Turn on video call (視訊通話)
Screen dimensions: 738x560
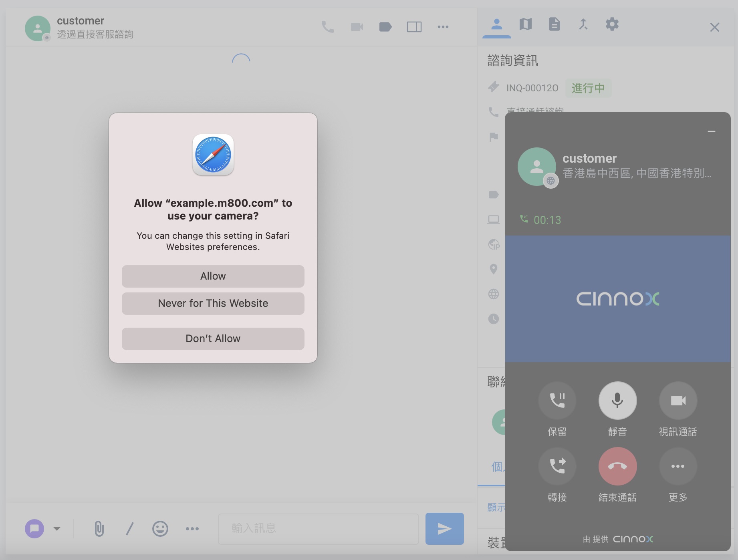(678, 401)
